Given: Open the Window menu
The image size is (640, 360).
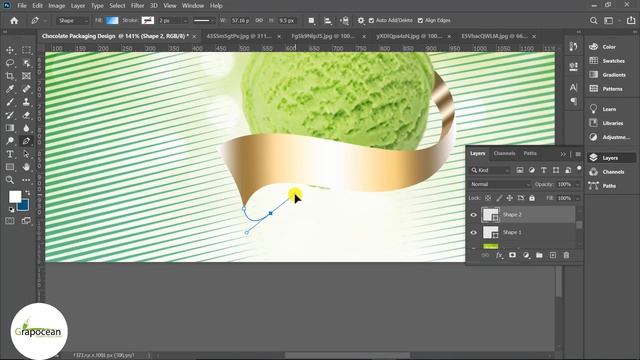Looking at the screenshot, I should pos(193,6).
